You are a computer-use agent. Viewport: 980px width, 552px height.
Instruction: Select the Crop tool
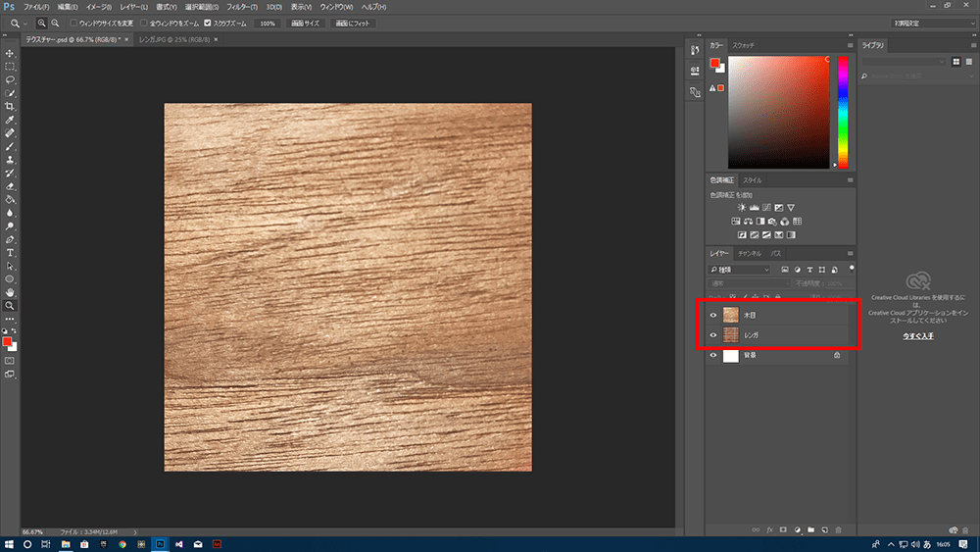(10, 106)
